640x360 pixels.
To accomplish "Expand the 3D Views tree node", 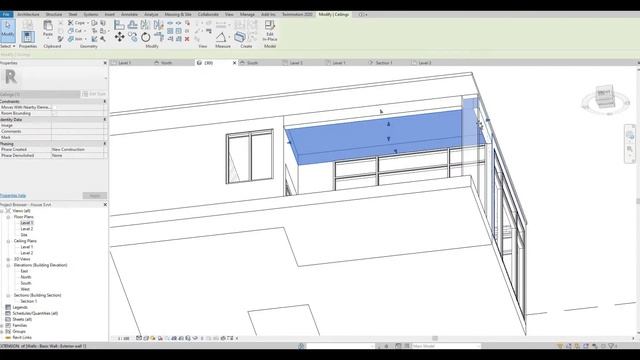I will click(x=8, y=259).
